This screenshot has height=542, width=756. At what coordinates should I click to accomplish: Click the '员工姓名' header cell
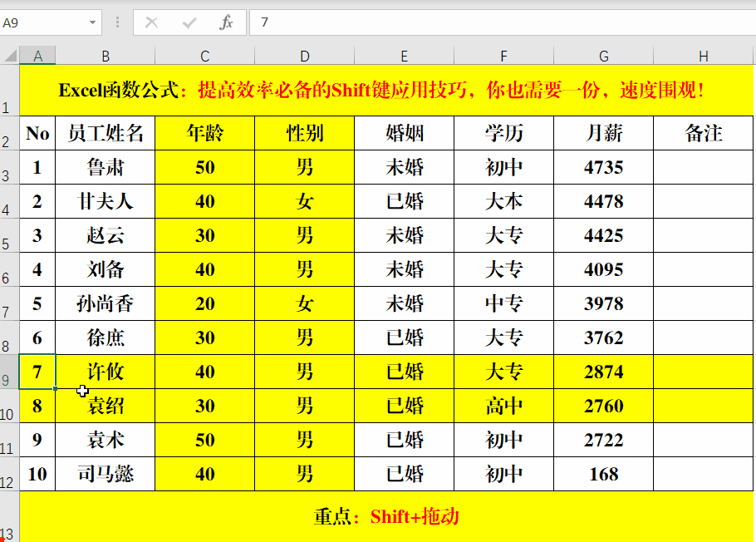tap(106, 133)
